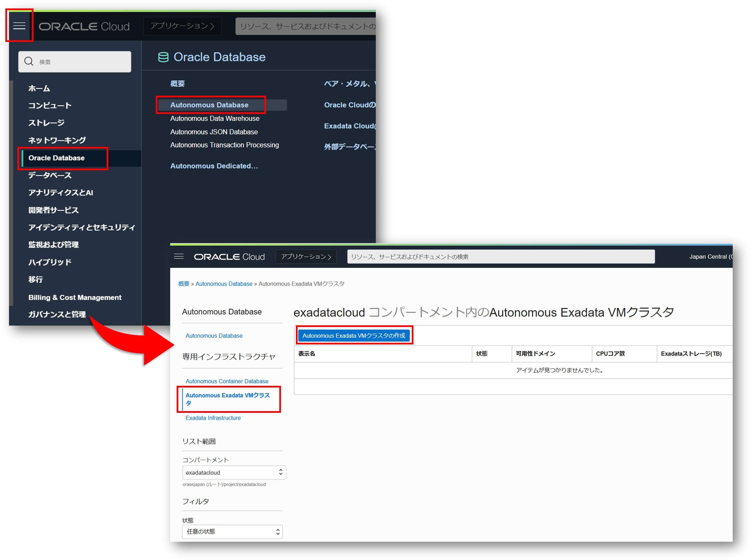The height and width of the screenshot is (560, 751).
Task: Open the top-left hamburger navigation menu
Action: (x=19, y=26)
